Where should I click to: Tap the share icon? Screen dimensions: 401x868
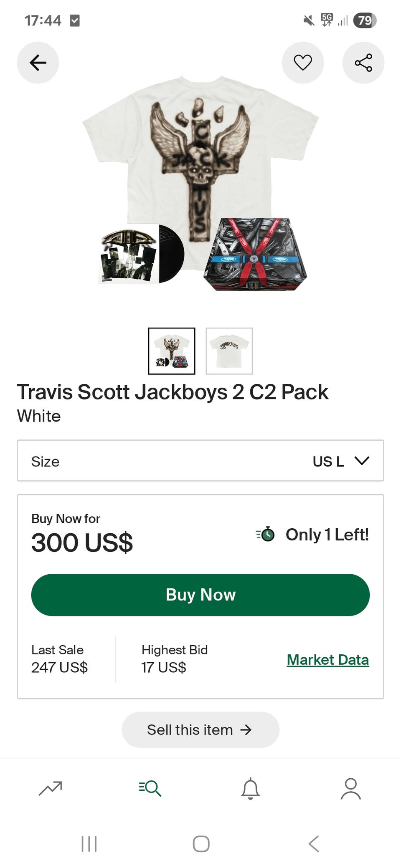tap(363, 63)
